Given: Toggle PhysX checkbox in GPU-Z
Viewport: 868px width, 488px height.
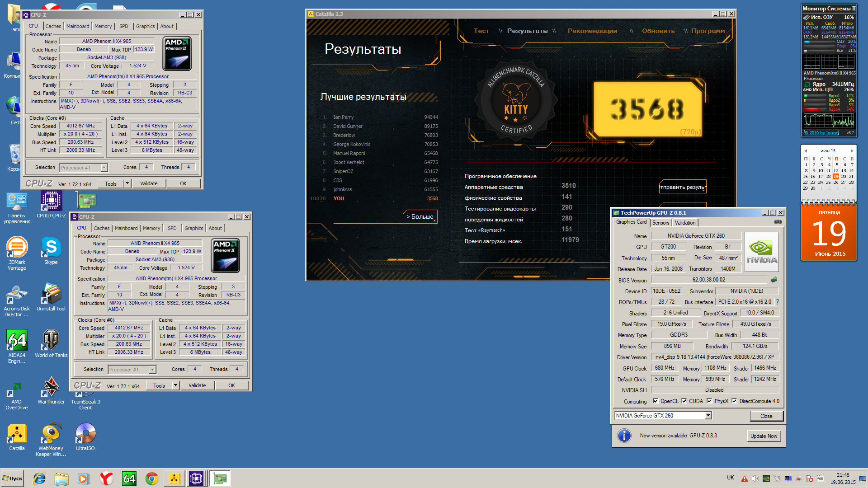Looking at the screenshot, I should pyautogui.click(x=709, y=401).
